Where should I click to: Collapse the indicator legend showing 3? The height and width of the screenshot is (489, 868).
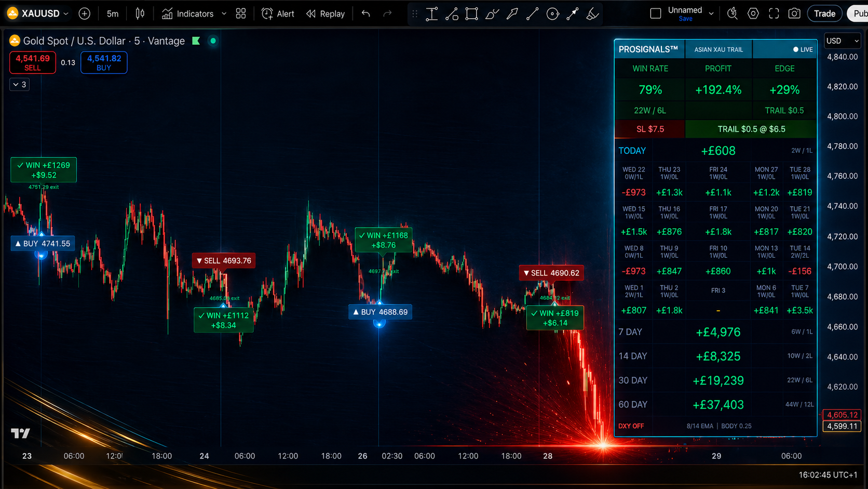coord(19,84)
